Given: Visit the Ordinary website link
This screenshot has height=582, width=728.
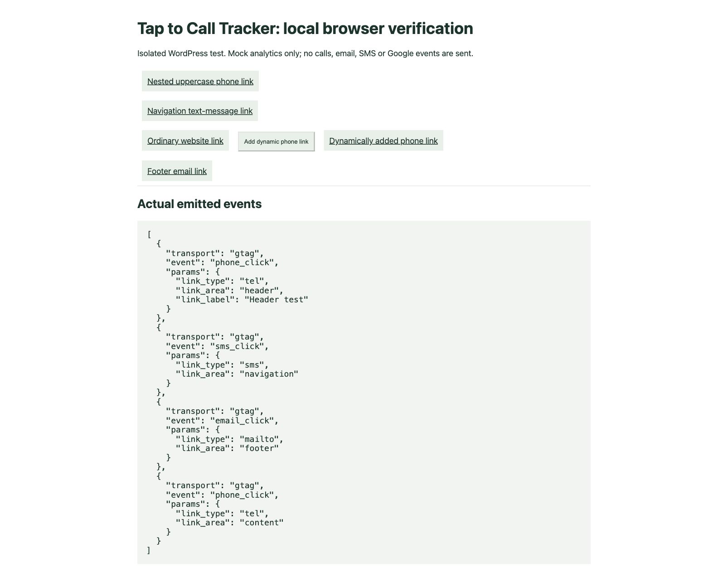Looking at the screenshot, I should point(185,141).
